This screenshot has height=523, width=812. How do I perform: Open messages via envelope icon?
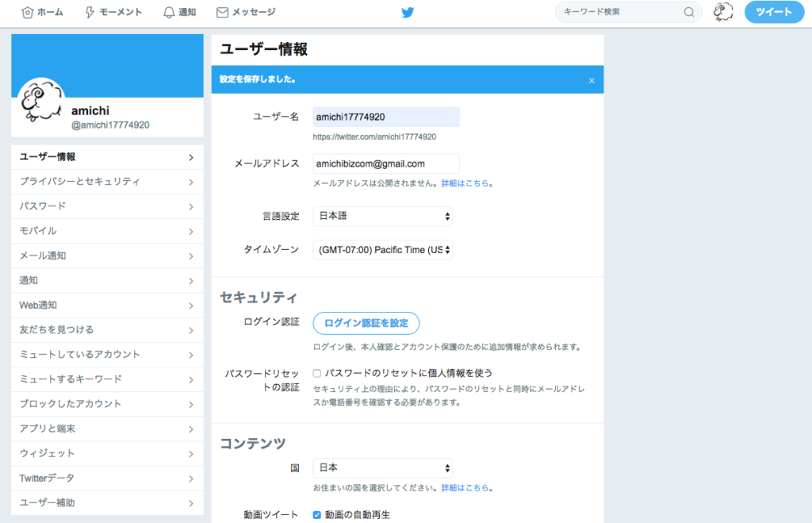pyautogui.click(x=223, y=13)
